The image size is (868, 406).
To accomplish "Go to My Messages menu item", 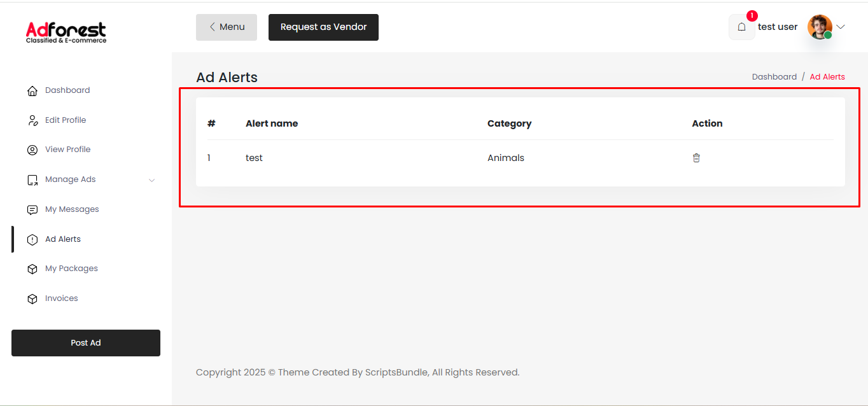I will tap(72, 209).
